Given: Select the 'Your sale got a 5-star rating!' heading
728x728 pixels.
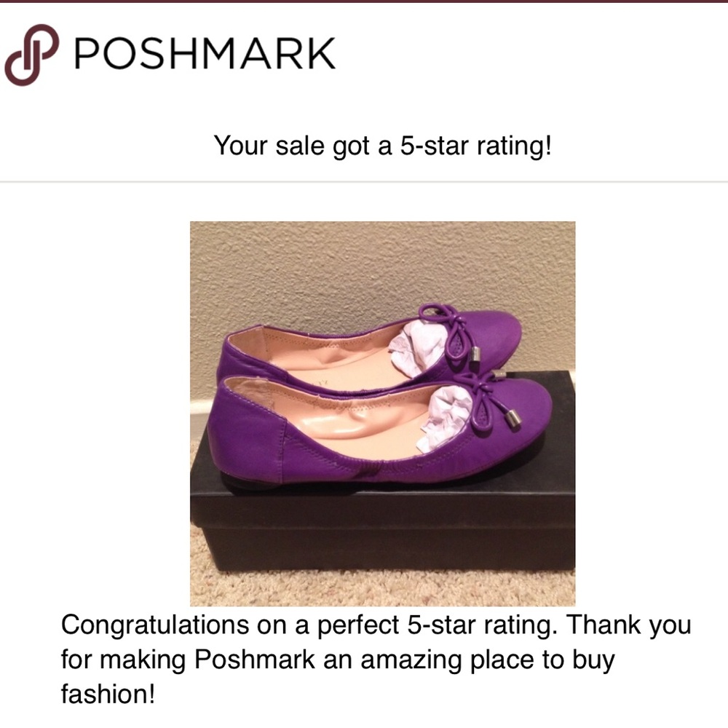Looking at the screenshot, I should pos(383,146).
